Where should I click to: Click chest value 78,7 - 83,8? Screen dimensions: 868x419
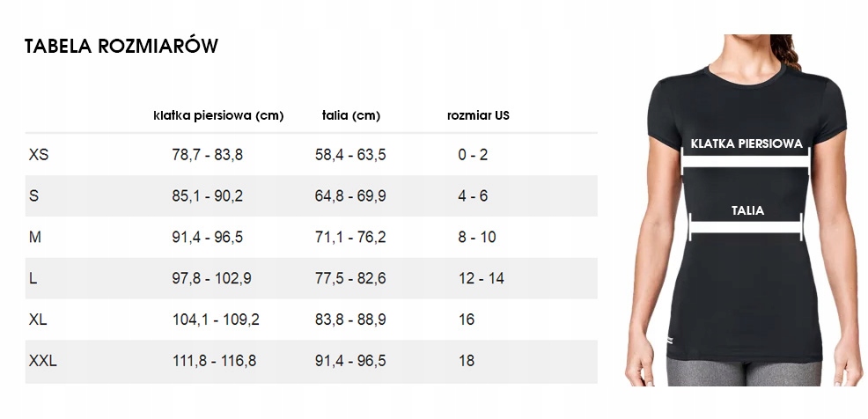207,154
